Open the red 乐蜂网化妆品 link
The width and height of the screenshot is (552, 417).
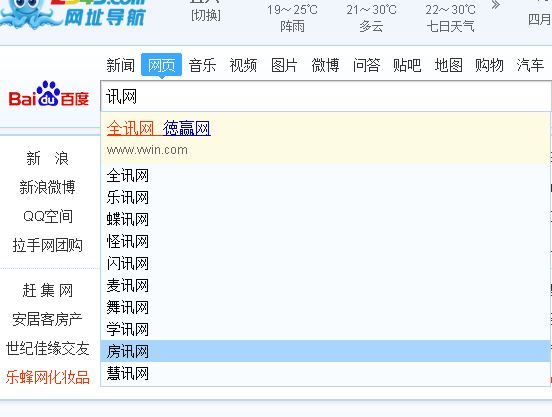48,378
